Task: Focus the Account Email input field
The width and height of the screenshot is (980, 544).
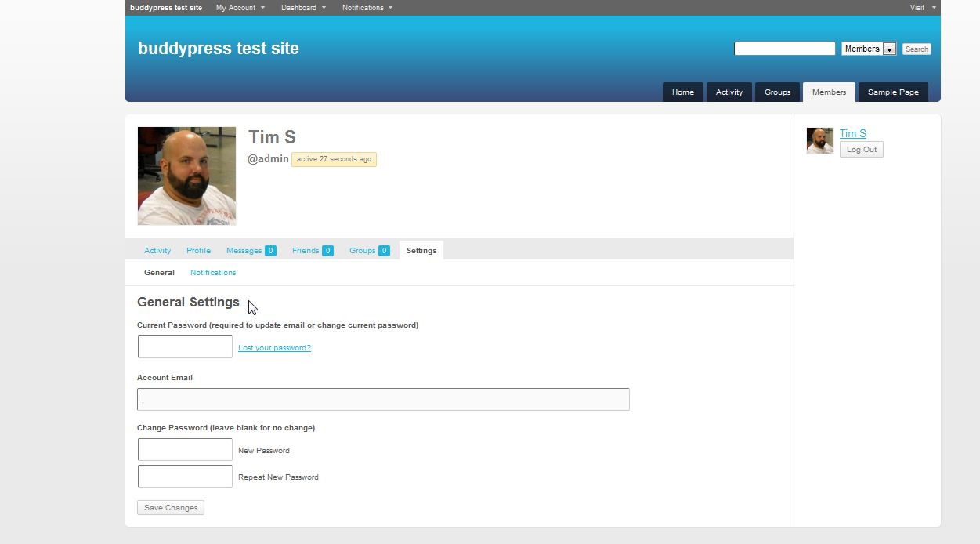Action: [x=383, y=399]
